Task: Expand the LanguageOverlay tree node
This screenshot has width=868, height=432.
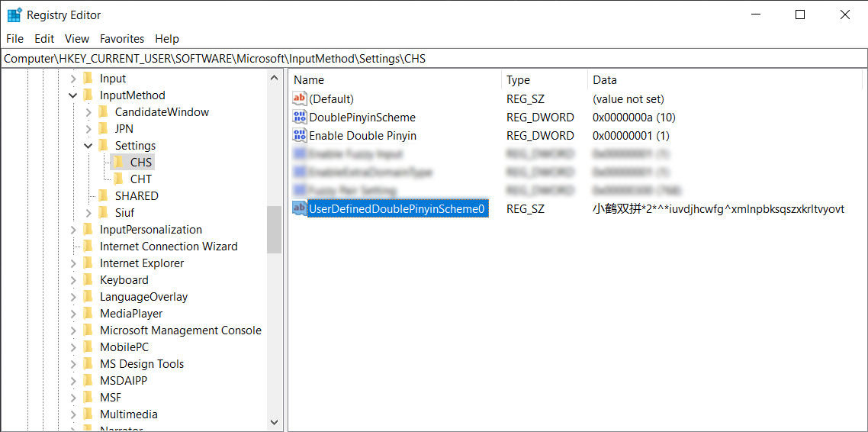Action: tap(73, 297)
